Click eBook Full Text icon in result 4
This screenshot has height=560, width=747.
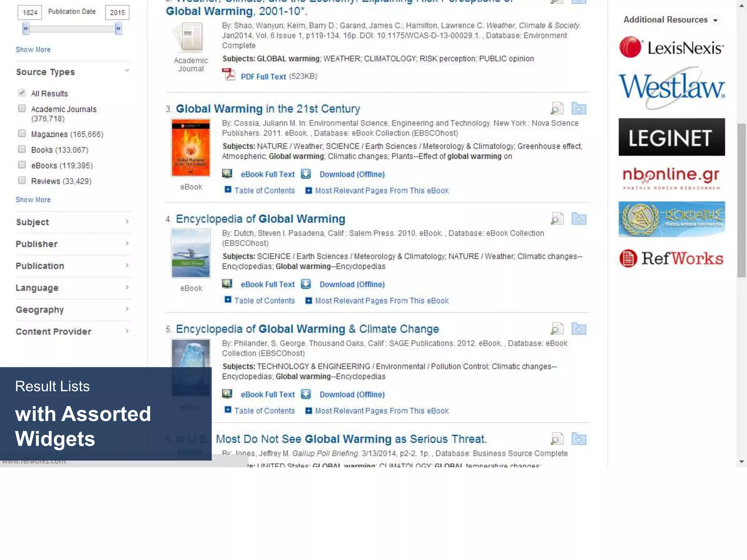tap(227, 284)
